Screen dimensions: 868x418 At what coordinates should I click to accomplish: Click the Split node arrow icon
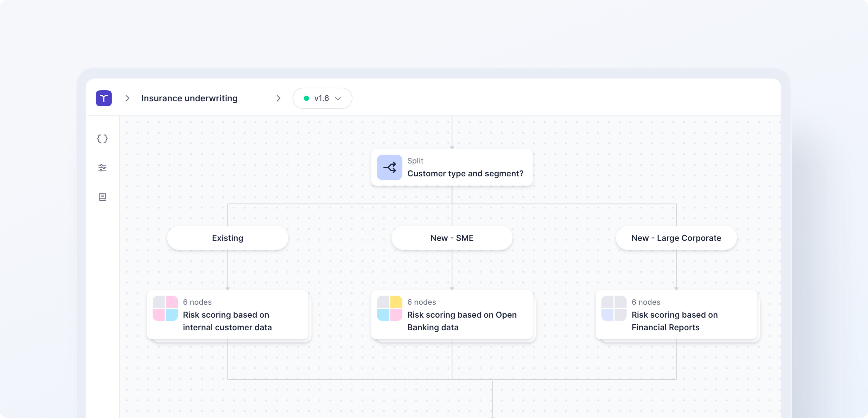389,167
